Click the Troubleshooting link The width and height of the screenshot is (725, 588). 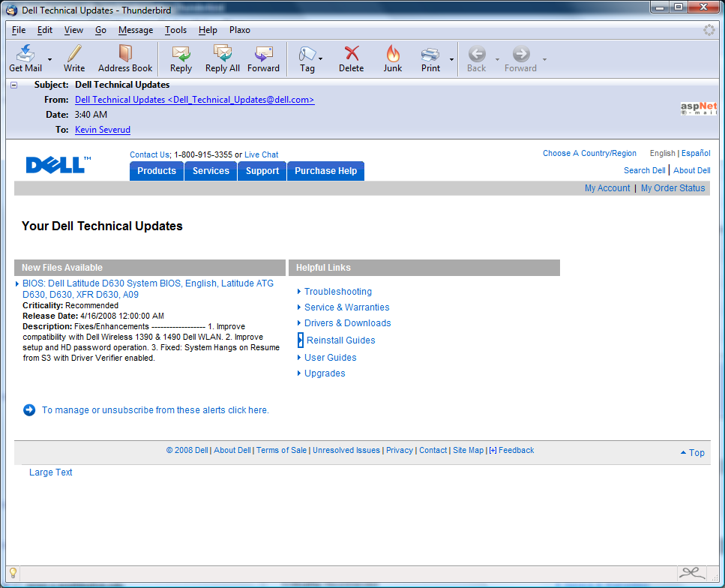338,292
